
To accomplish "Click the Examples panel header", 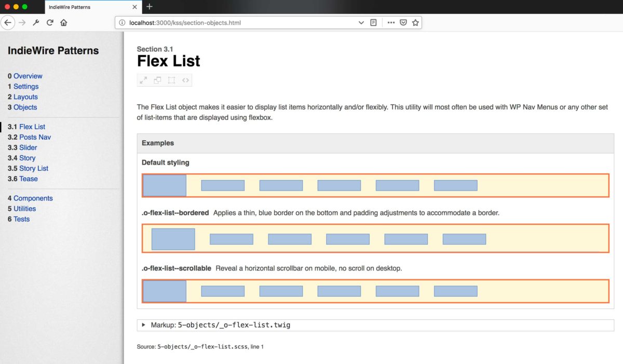I will 375,143.
